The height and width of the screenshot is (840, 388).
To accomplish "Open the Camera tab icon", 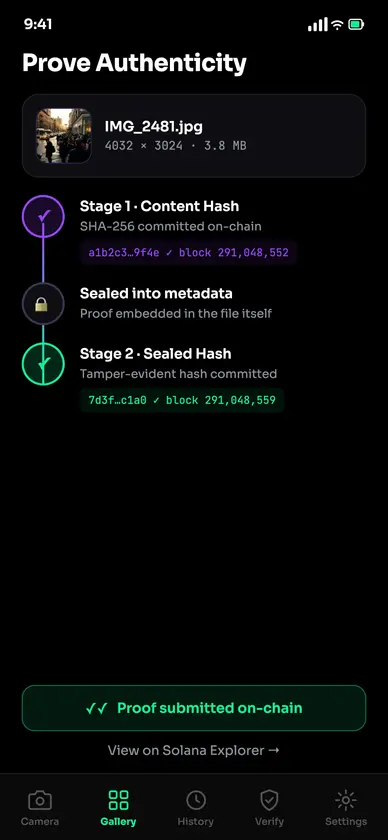I will (40, 800).
